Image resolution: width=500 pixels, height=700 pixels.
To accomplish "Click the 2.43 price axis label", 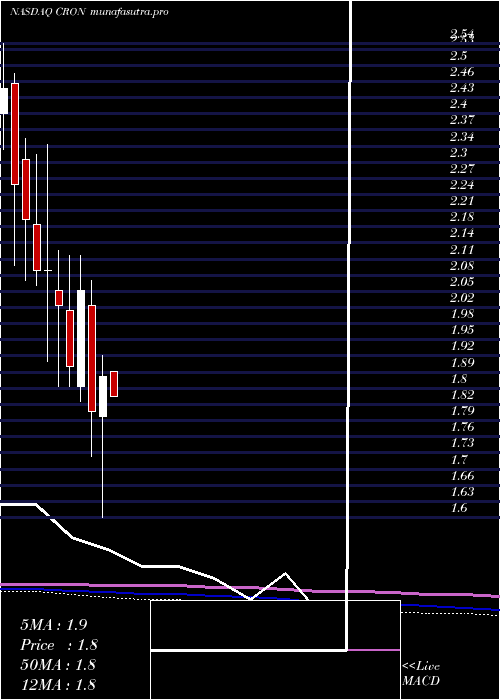I will tap(462, 88).
